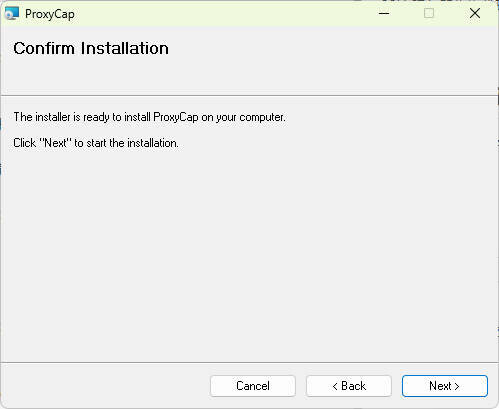
Task: Click the right chevron on the Next button
Action: [x=457, y=386]
